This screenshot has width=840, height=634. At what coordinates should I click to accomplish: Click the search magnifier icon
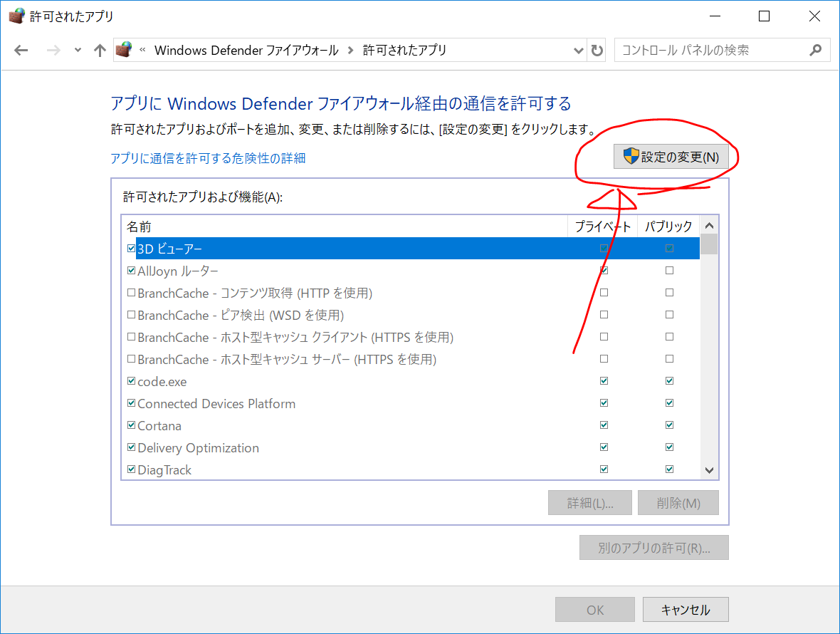(x=815, y=51)
